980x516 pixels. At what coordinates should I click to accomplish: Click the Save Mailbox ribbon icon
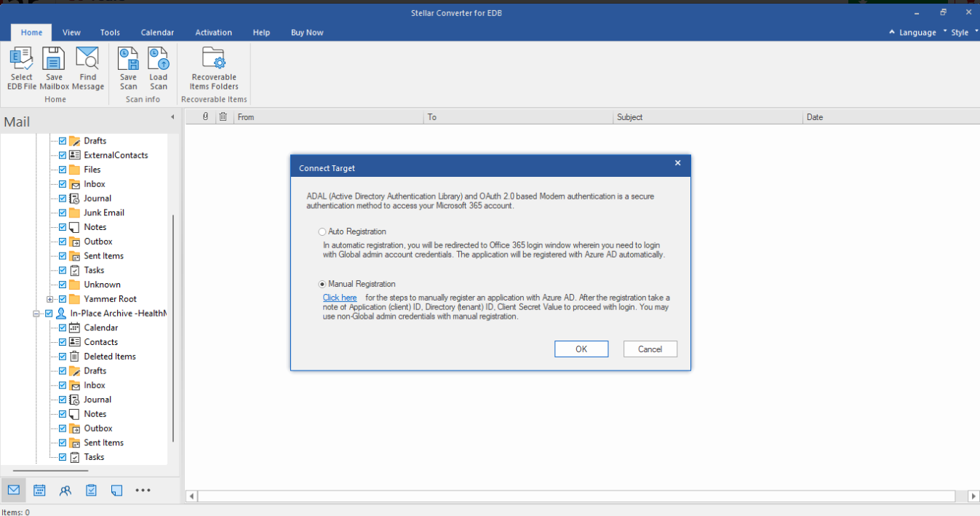click(55, 60)
